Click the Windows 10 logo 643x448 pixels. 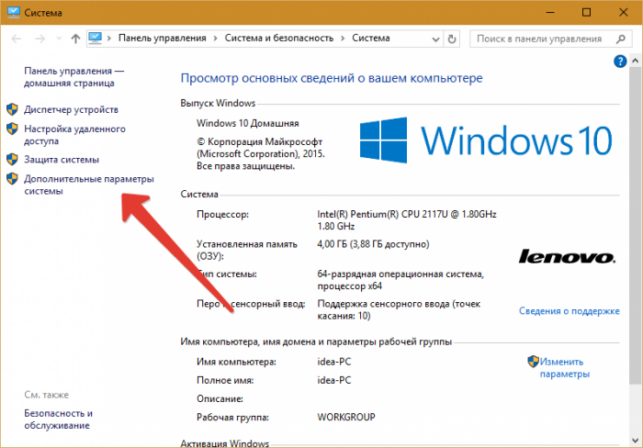(x=486, y=140)
